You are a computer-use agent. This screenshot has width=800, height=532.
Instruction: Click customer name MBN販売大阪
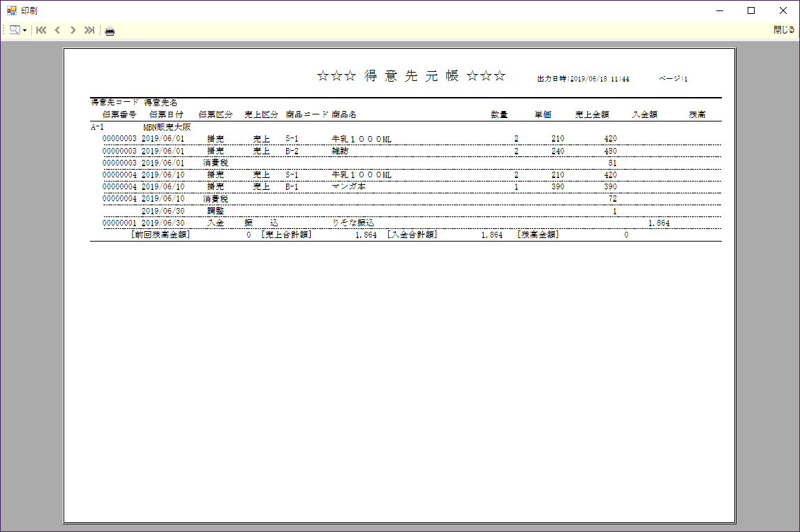coord(167,127)
